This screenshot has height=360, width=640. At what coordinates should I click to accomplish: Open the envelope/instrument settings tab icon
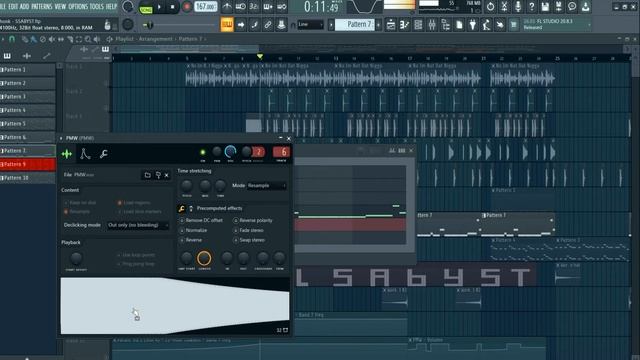click(85, 154)
